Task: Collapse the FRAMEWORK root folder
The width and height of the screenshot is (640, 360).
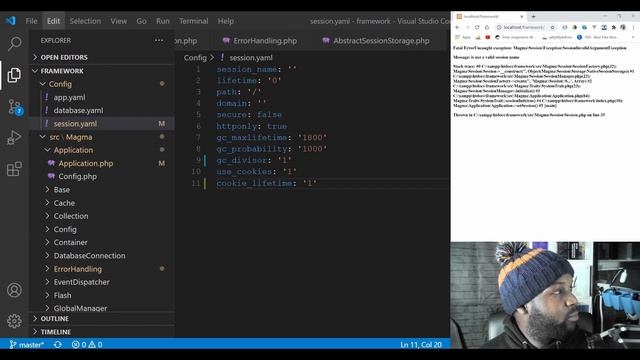Action: pos(102,71)
